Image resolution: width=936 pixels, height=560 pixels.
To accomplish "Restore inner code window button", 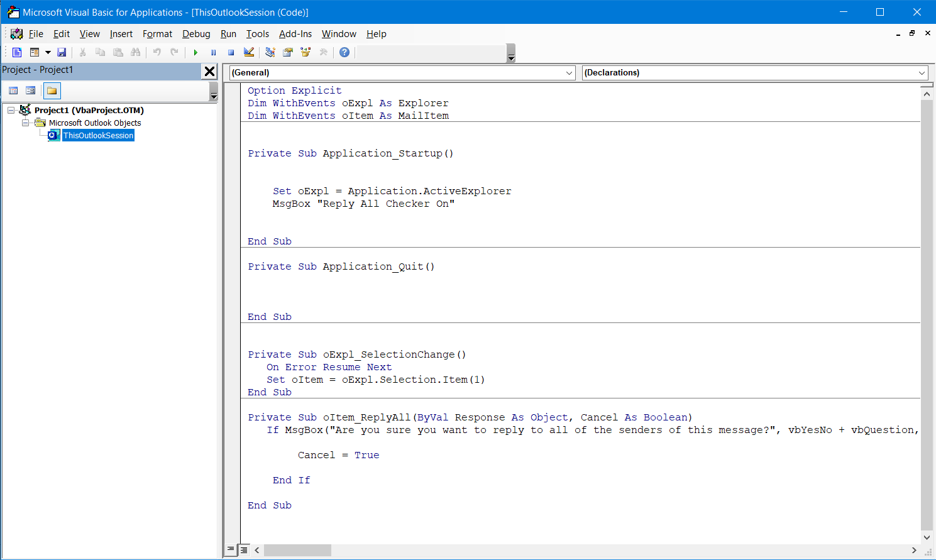I will (912, 33).
